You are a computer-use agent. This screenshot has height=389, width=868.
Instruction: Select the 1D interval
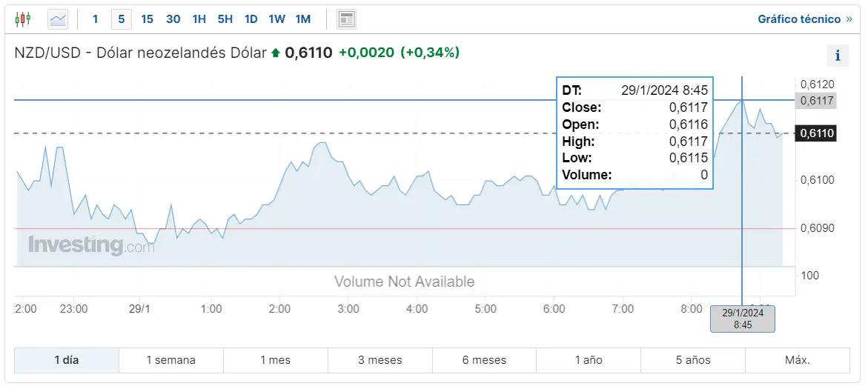pyautogui.click(x=251, y=19)
